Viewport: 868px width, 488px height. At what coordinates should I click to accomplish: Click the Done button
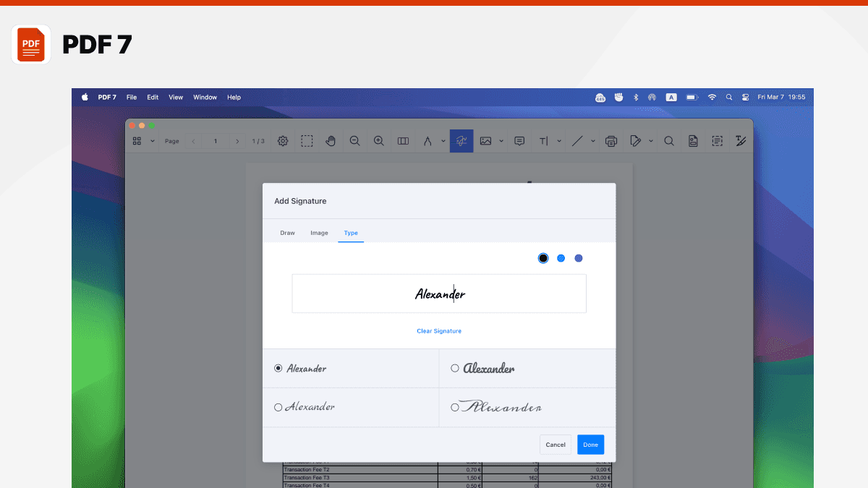click(591, 445)
